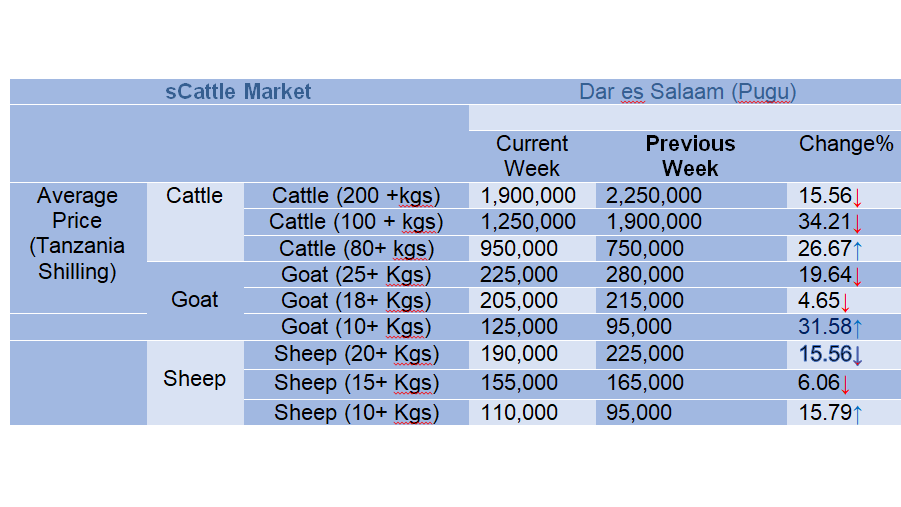The width and height of the screenshot is (901, 507).
Task: Select the 280,000 previous week goat price
Action: 645,274
